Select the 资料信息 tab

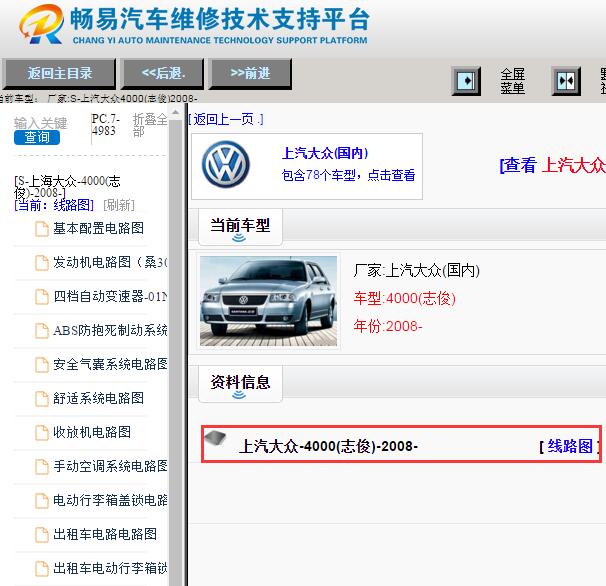[x=240, y=384]
